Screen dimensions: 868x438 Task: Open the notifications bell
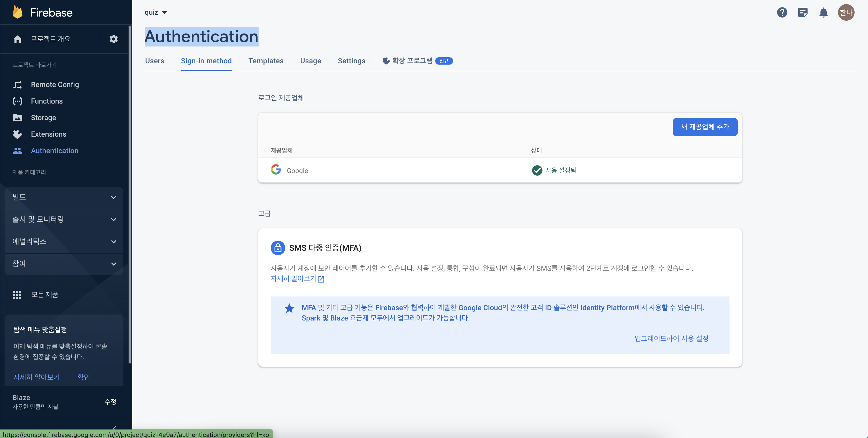(823, 12)
